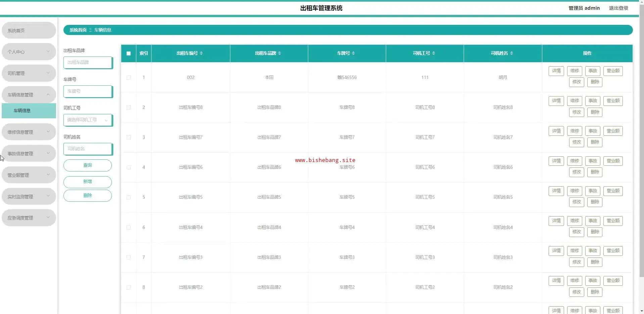This screenshot has width=644, height=314.
Task: Click 修改 for vehicle 002
Action: coord(577,82)
